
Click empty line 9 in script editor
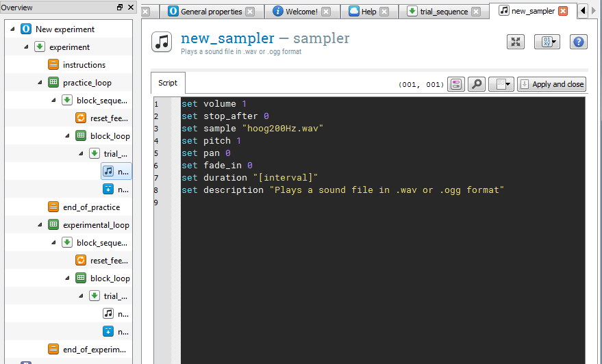[x=383, y=202]
